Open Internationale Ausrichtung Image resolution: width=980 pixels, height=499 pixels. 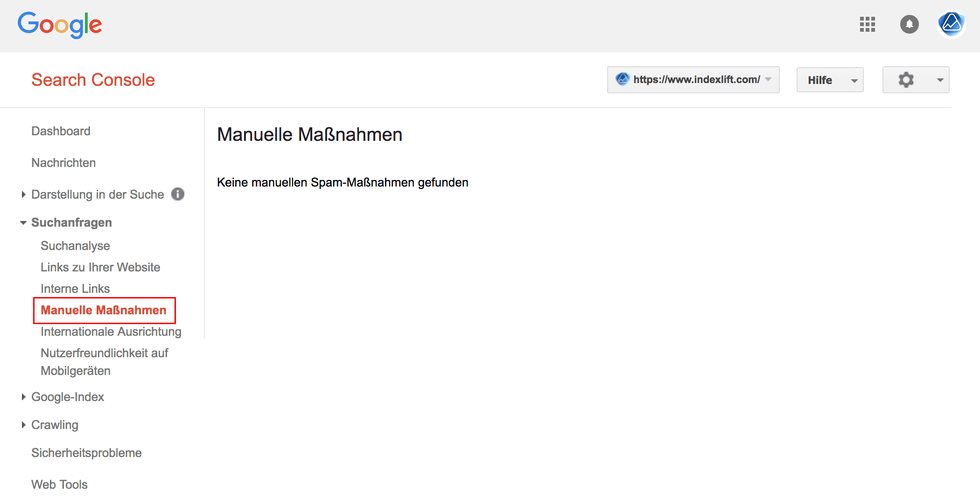(x=111, y=332)
